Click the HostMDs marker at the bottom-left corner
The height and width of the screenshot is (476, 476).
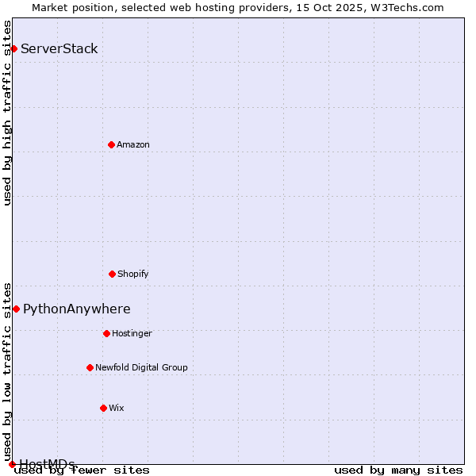(12, 464)
